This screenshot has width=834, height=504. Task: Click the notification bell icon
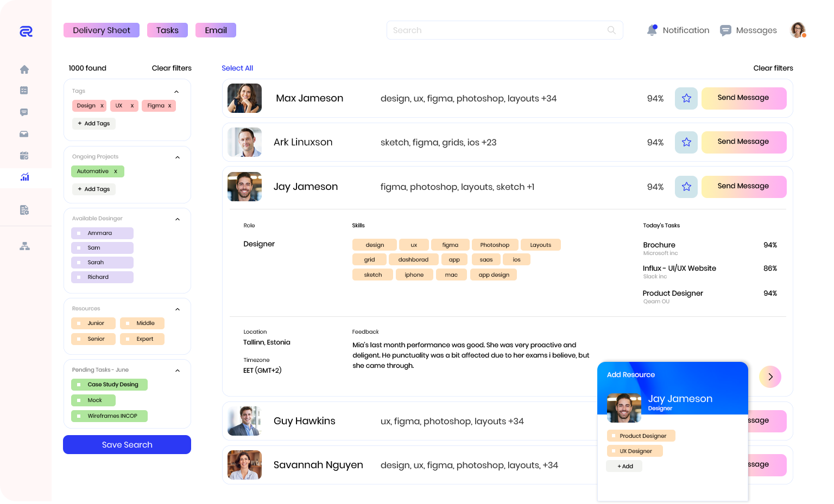(652, 30)
